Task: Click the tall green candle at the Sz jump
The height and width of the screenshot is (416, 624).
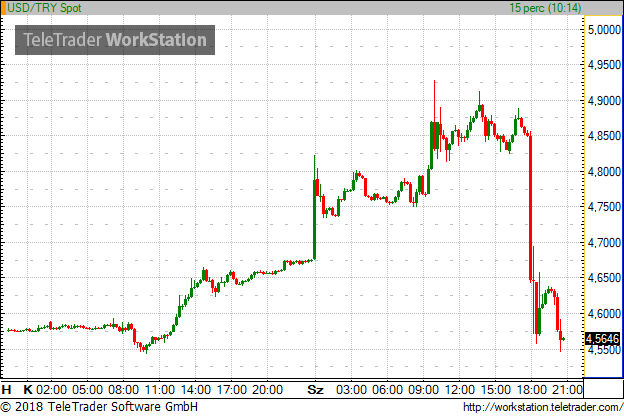Action: 314,219
